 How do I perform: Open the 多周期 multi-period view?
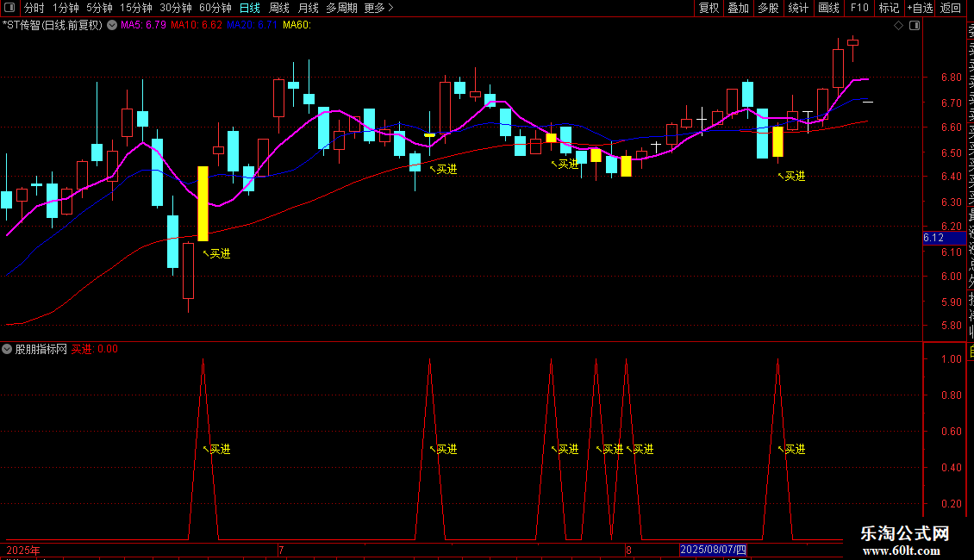tap(341, 8)
